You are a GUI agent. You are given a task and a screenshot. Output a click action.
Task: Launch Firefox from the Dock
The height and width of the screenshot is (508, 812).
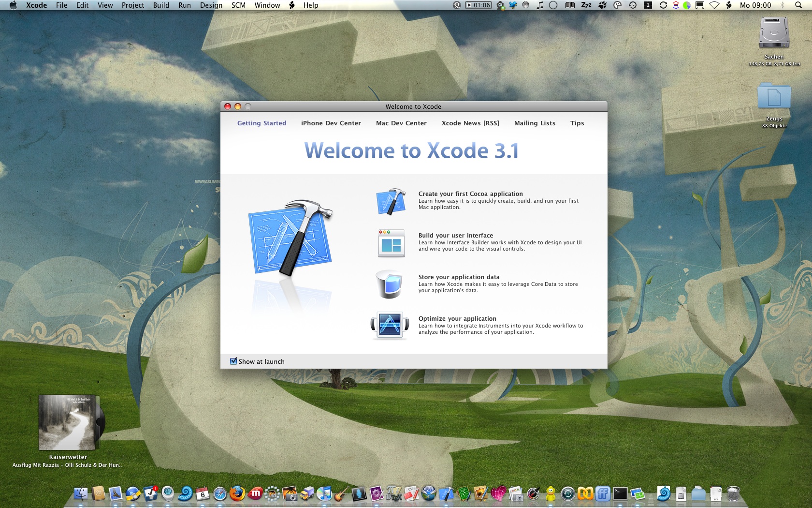tap(237, 493)
